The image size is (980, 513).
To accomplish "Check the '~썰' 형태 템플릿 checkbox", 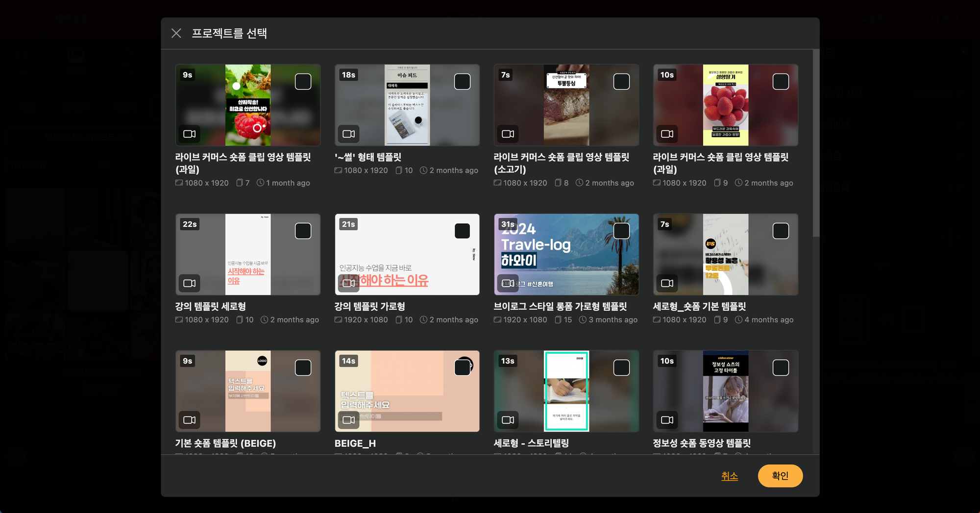I will [x=463, y=81].
